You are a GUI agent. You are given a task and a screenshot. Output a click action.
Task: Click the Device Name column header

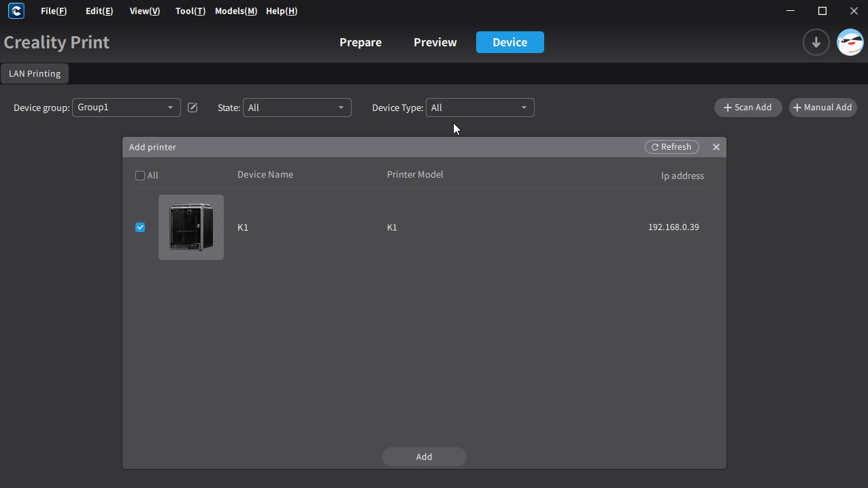click(x=265, y=174)
